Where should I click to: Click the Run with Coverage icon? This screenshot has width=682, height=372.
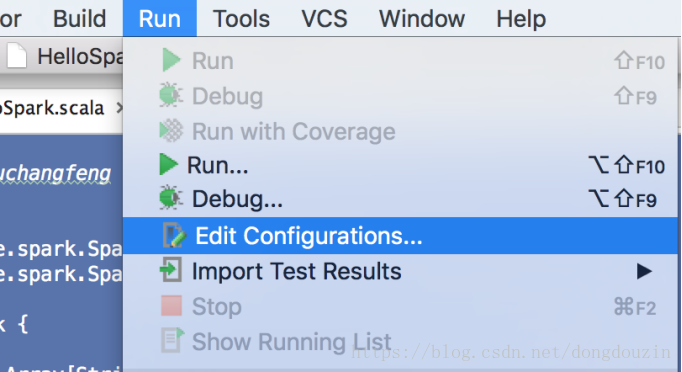tap(171, 131)
